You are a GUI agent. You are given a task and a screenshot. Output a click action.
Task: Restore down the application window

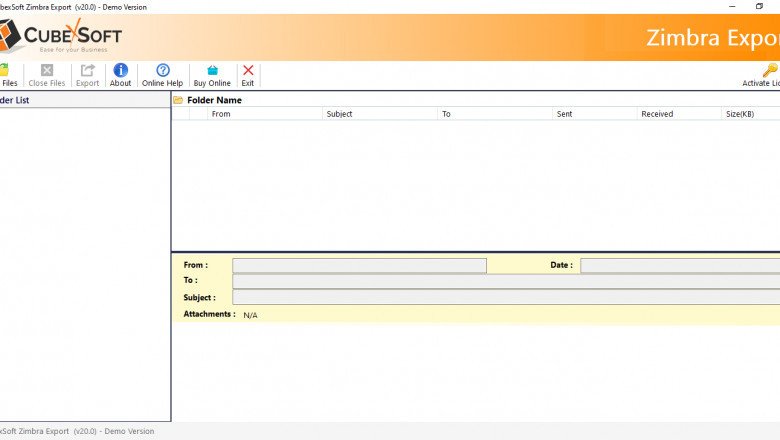click(759, 6)
